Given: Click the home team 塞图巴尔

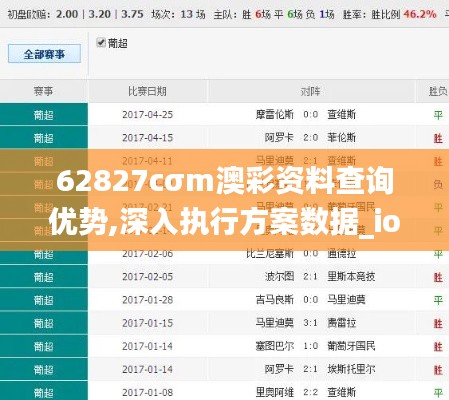Looking at the screenshot, I should pos(275,346).
